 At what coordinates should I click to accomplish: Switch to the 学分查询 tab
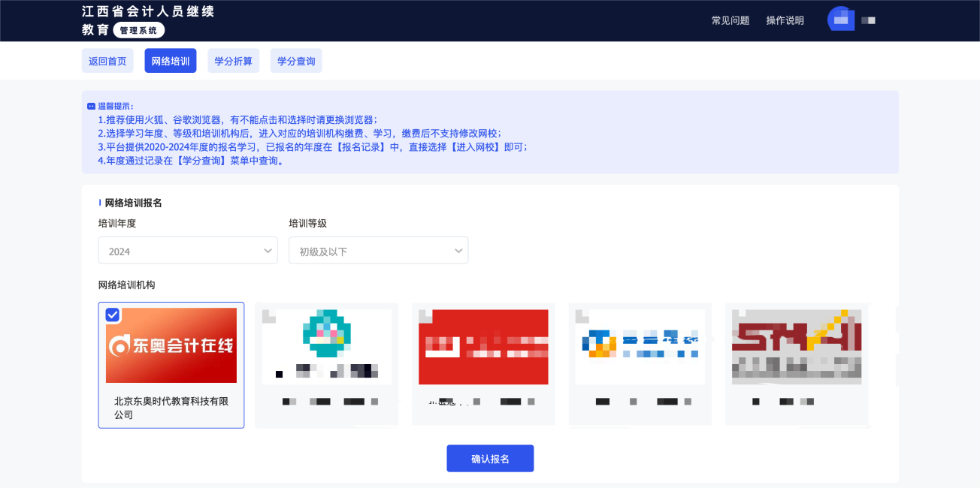[296, 61]
